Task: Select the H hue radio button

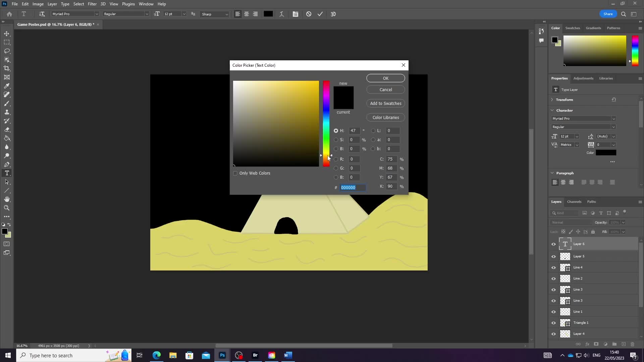Action: click(x=336, y=131)
